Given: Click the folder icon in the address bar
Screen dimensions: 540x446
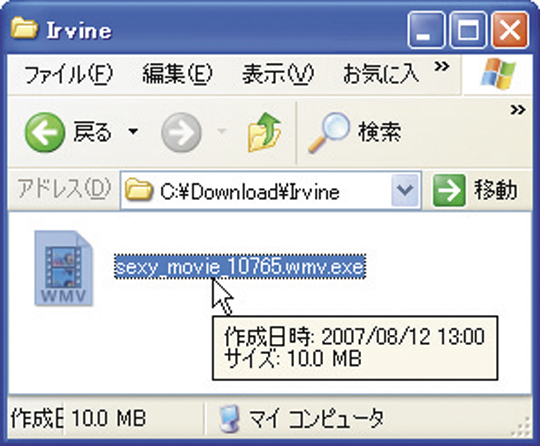Looking at the screenshot, I should point(138,190).
